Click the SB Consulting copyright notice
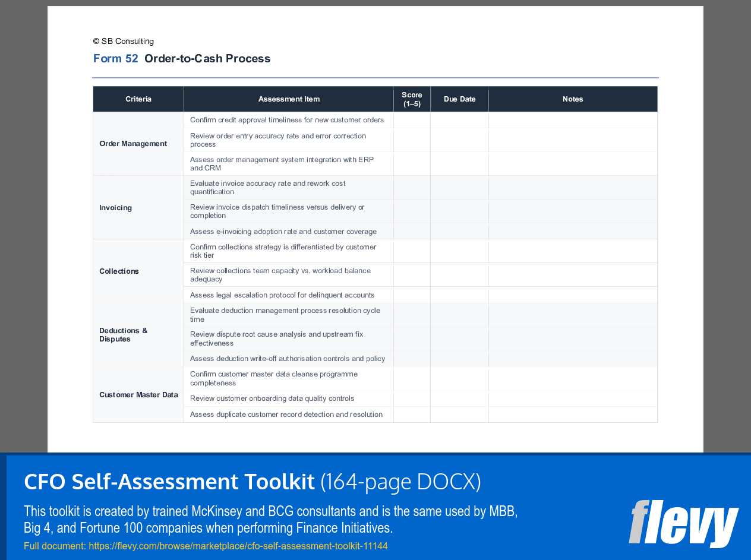 (123, 41)
